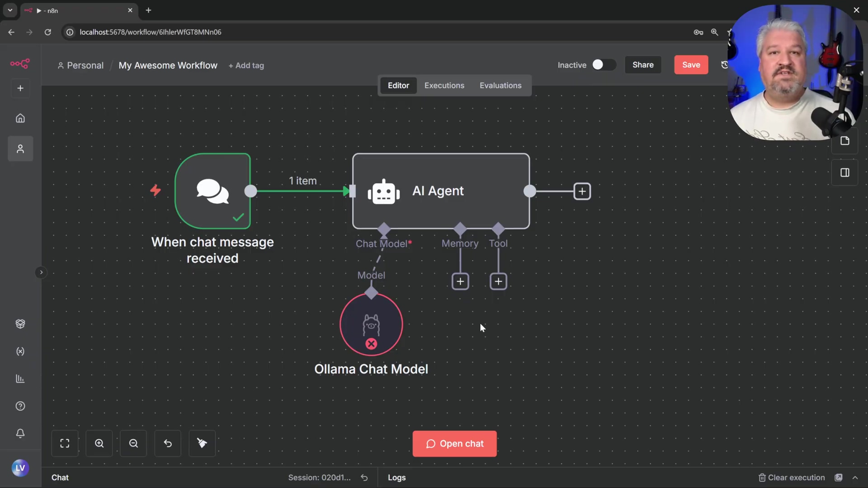Click the tidy-up workflow broom icon
The width and height of the screenshot is (868, 488).
point(202,443)
